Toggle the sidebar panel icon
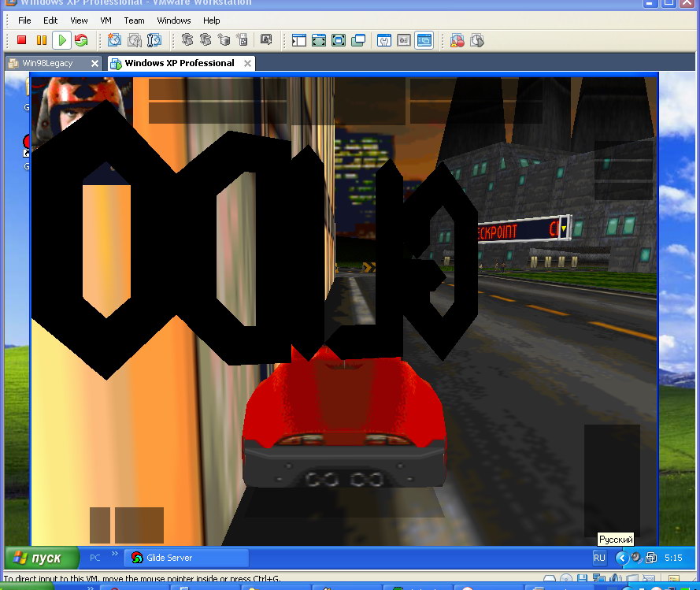This screenshot has height=590, width=700. pyautogui.click(x=298, y=41)
